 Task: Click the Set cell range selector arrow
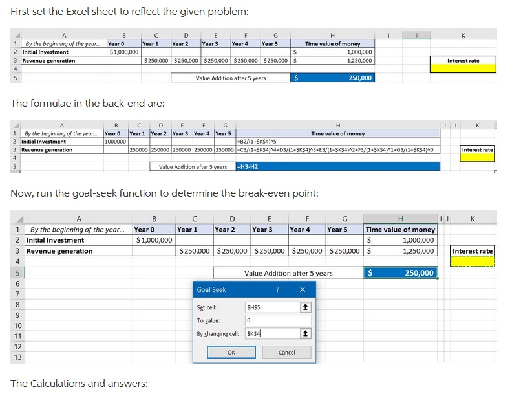point(306,307)
